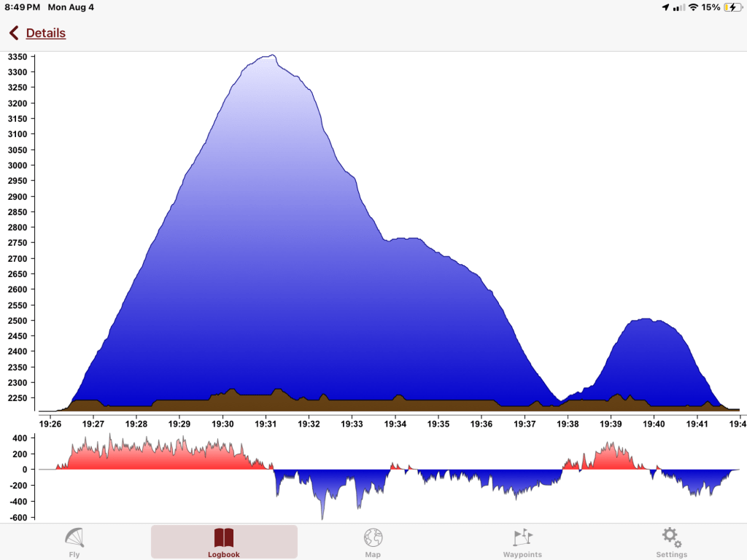
Task: Tap the Fly paraglider icon
Action: coord(74,537)
